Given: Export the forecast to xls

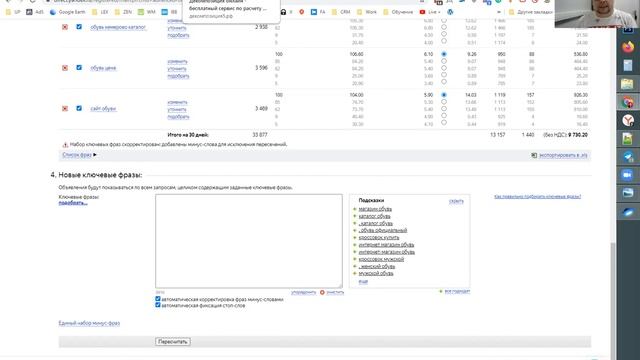Looking at the screenshot, I should 563,155.
